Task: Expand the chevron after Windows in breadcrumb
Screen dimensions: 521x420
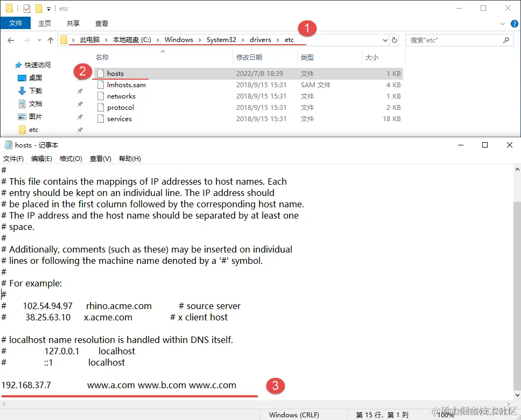Action: pyautogui.click(x=200, y=40)
